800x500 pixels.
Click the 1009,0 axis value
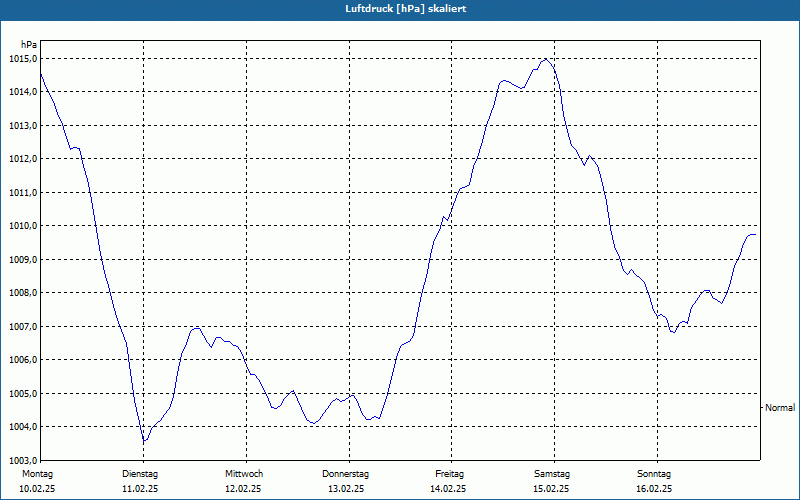(x=23, y=259)
